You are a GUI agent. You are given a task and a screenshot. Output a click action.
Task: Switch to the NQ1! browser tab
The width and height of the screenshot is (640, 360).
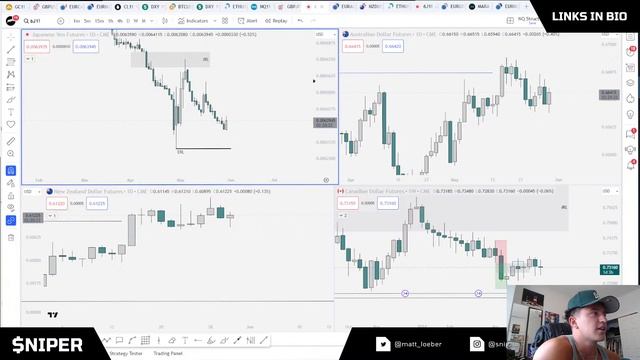pyautogui.click(x=260, y=7)
